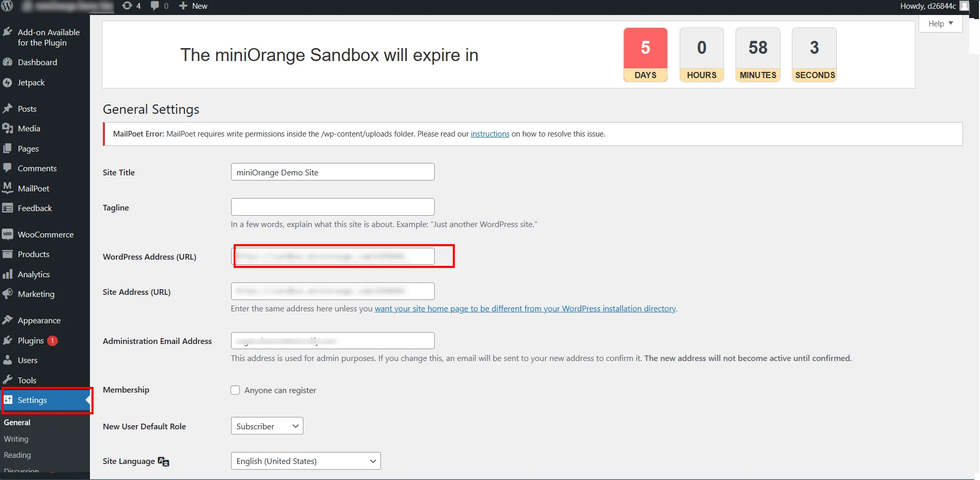The height and width of the screenshot is (480, 980).
Task: Open the Reading settings page
Action: point(17,455)
